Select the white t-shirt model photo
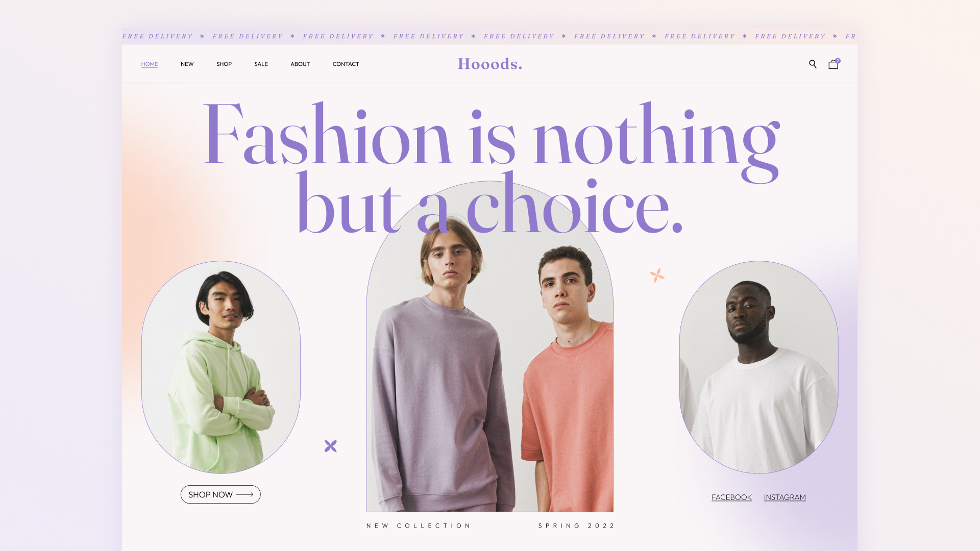This screenshot has height=551, width=980. tap(758, 367)
